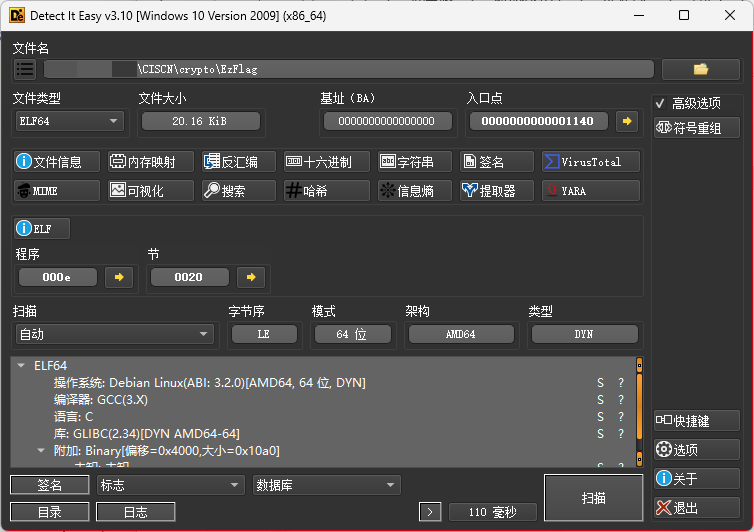This screenshot has width=754, height=532.
Task: Click the entry point arrow button
Action: (x=627, y=121)
